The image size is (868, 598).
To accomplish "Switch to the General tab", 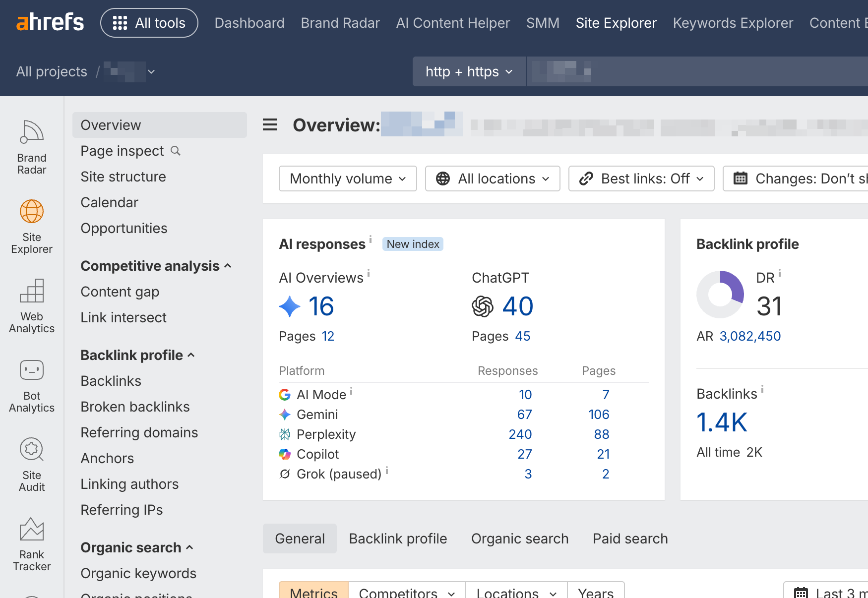I will [x=300, y=538].
